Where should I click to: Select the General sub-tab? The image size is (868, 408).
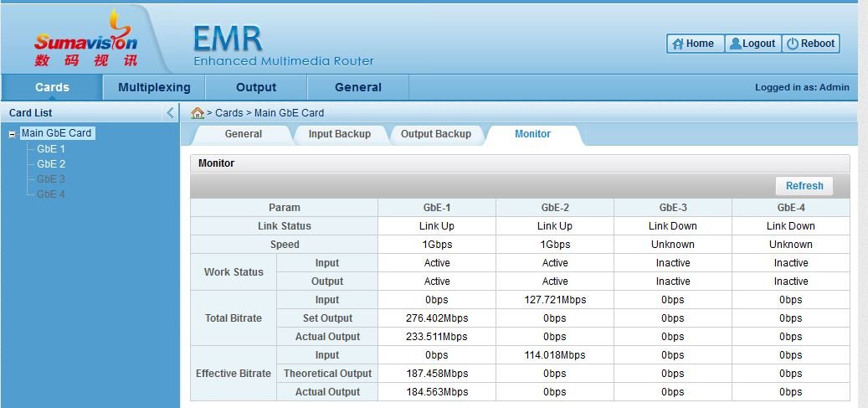click(243, 134)
